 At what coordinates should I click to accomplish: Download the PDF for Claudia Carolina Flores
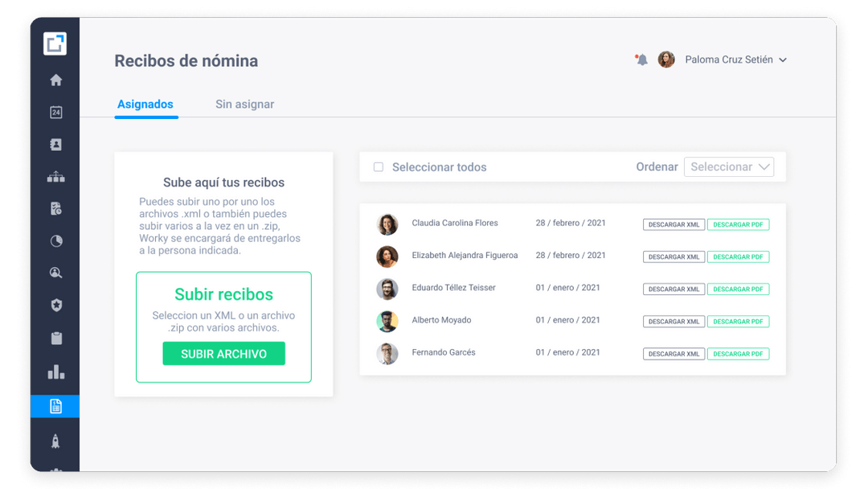coord(738,224)
